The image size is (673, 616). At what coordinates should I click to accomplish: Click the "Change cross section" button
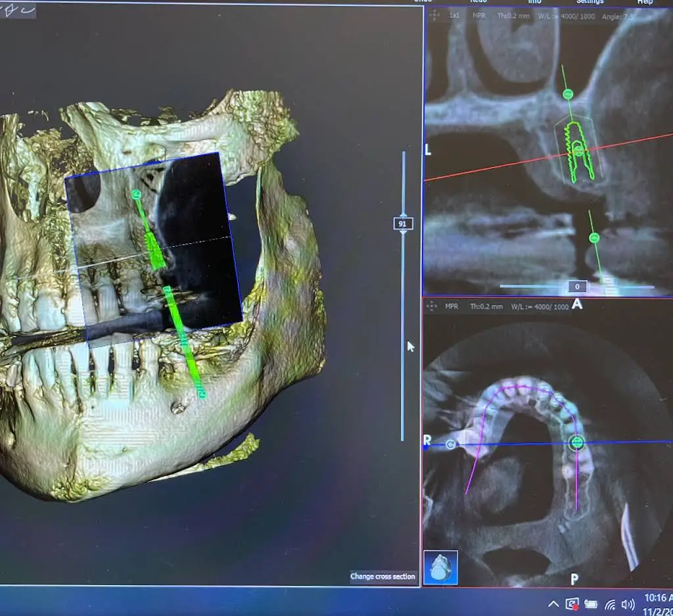383,577
